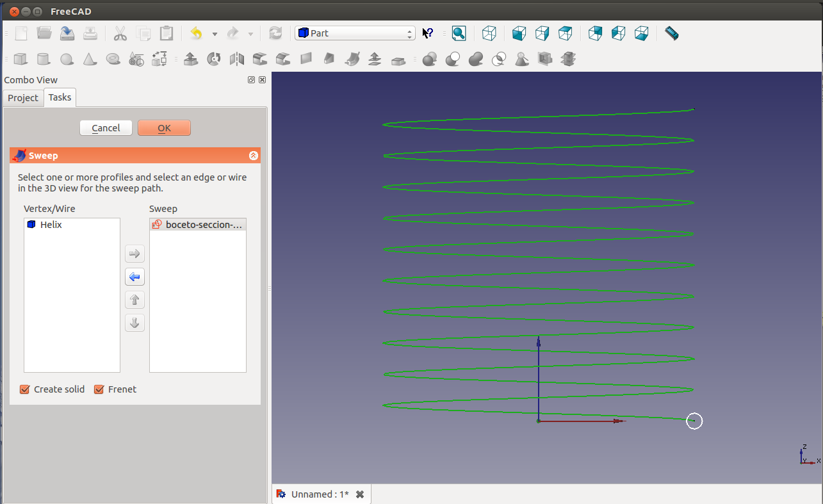
Task: Click the What's This help cursor icon
Action: click(428, 33)
